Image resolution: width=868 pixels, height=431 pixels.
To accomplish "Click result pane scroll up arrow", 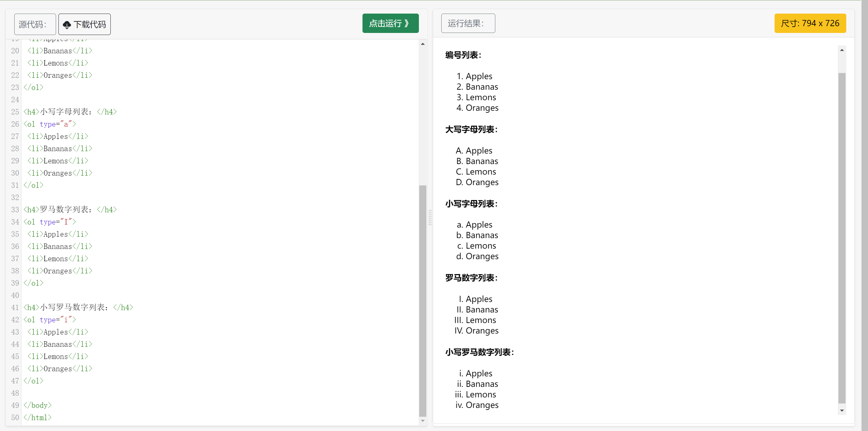I will [x=842, y=50].
